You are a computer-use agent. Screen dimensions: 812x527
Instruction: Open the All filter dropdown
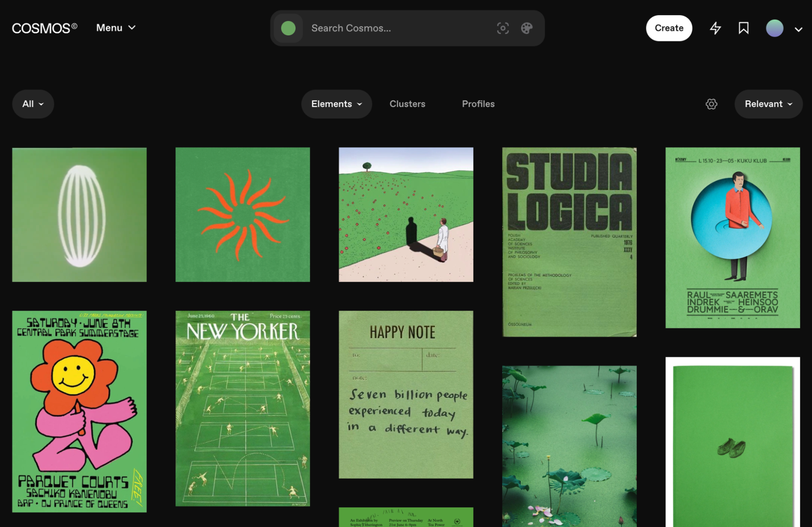(x=33, y=104)
